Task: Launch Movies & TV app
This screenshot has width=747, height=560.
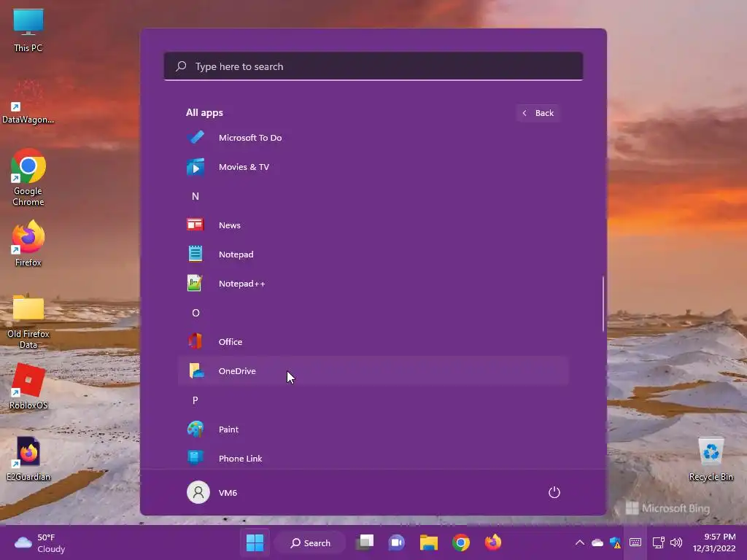Action: (373, 167)
